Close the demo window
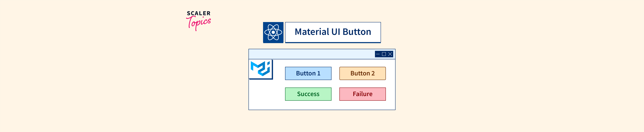The width and height of the screenshot is (644, 132). (390, 54)
